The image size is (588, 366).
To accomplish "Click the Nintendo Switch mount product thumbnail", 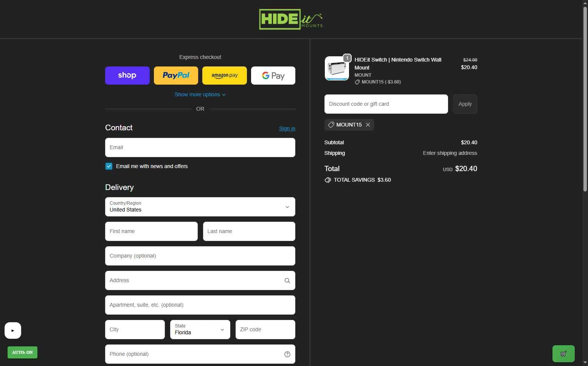I will pyautogui.click(x=337, y=68).
